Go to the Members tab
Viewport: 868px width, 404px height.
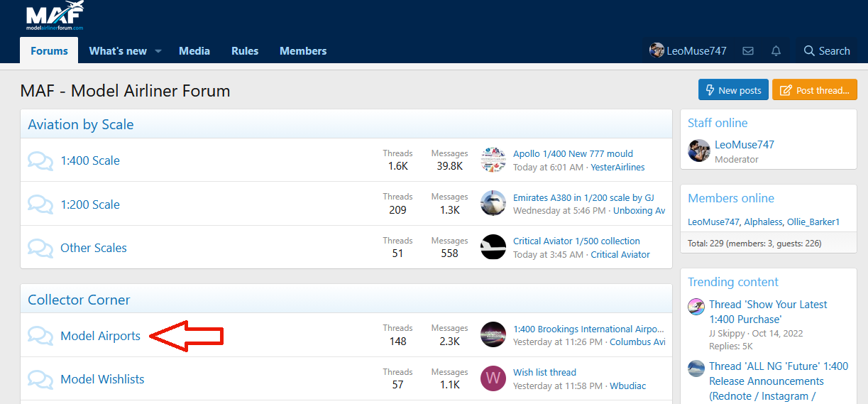303,51
